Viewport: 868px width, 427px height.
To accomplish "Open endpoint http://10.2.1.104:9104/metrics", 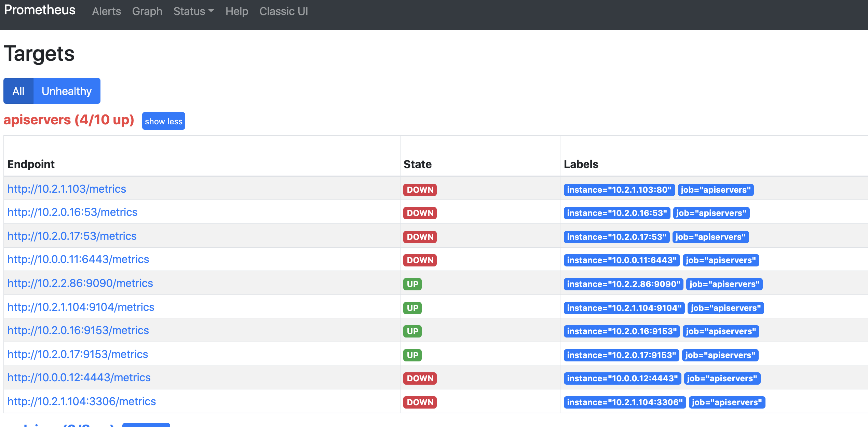I will point(81,307).
